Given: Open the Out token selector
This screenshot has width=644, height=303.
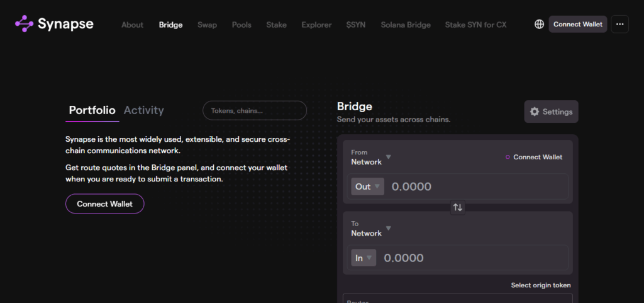Looking at the screenshot, I should [x=367, y=186].
